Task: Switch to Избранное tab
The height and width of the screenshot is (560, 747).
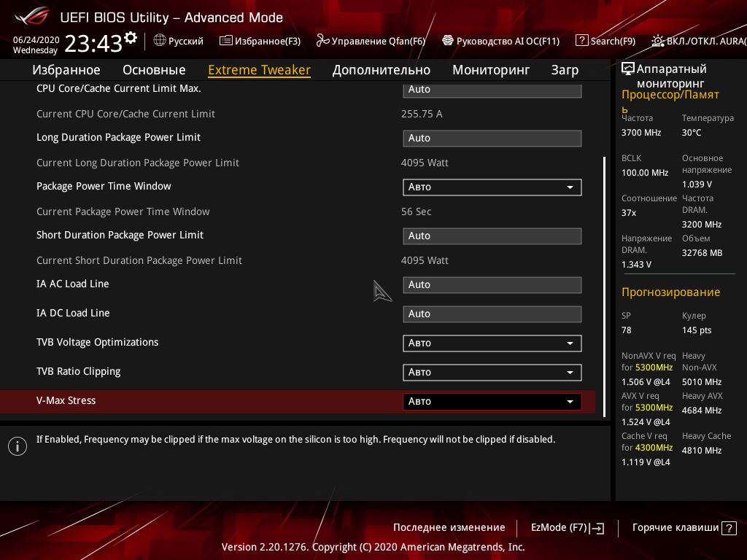Action: (66, 70)
